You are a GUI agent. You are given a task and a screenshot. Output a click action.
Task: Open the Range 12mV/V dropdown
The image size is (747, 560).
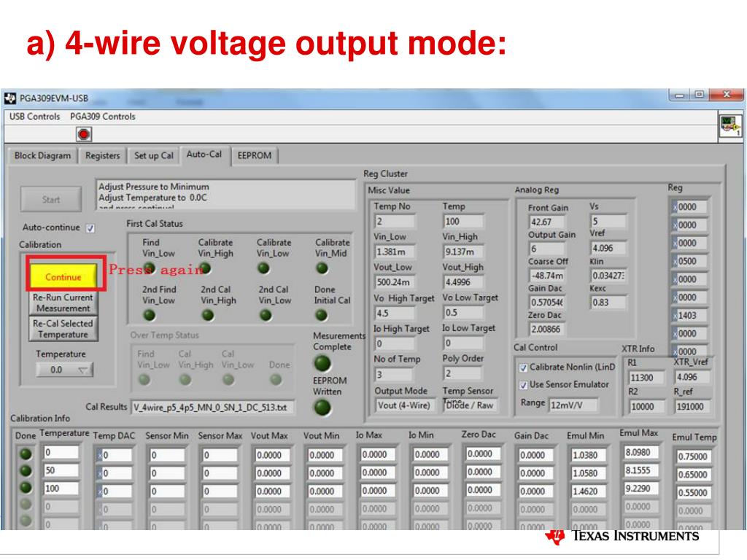pos(573,405)
